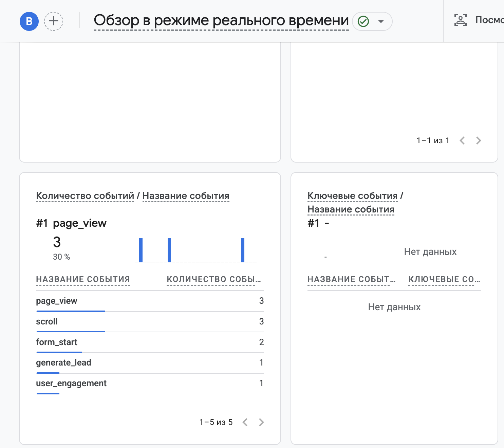Click the '30 %' percentage value
Viewport: 504px width, 448px height.
click(x=61, y=257)
